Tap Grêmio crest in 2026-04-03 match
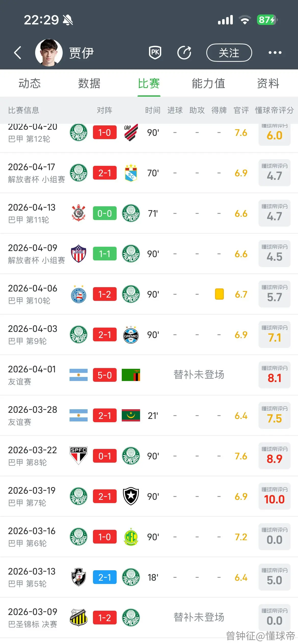The height and width of the screenshot is (644, 298). coord(131,335)
